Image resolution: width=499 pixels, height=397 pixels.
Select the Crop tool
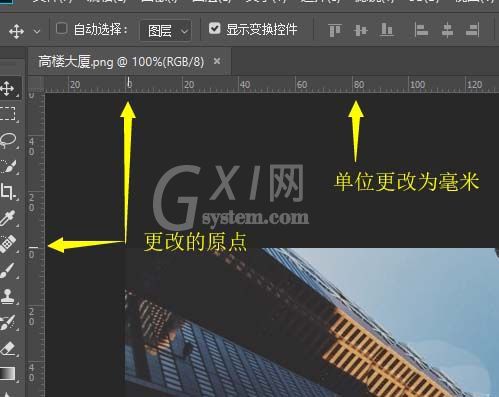click(7, 192)
